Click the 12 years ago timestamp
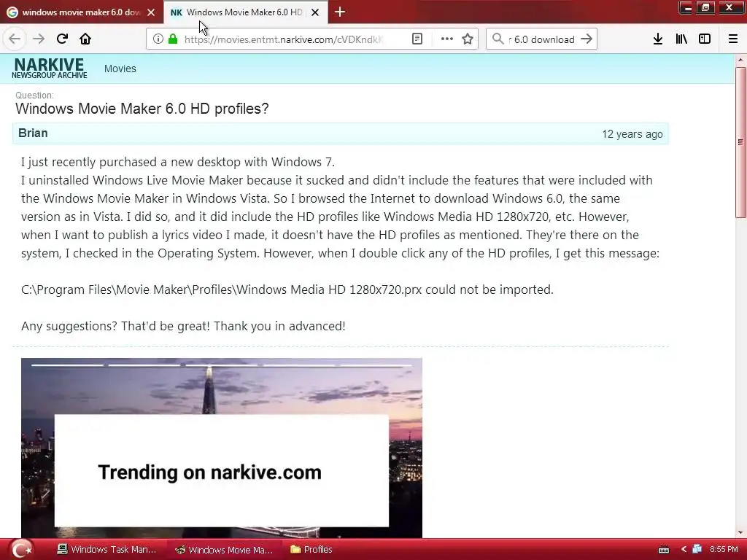Image resolution: width=747 pixels, height=560 pixels. click(x=632, y=134)
